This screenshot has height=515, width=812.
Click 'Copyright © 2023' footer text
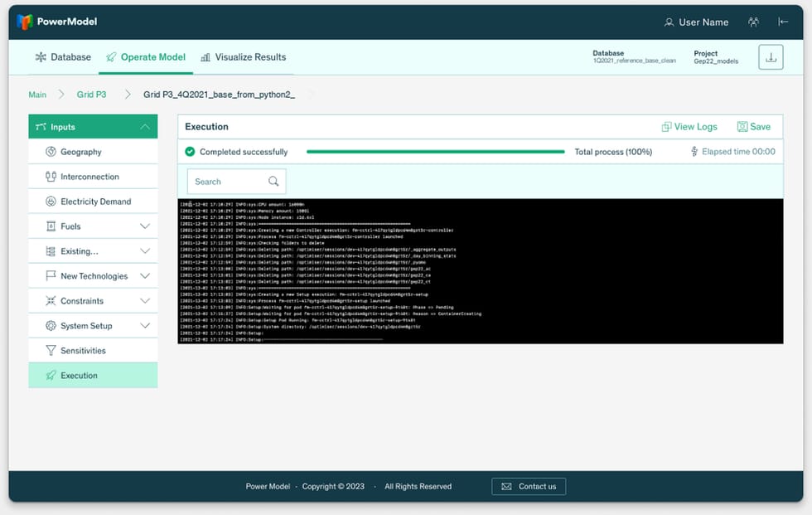click(x=333, y=487)
